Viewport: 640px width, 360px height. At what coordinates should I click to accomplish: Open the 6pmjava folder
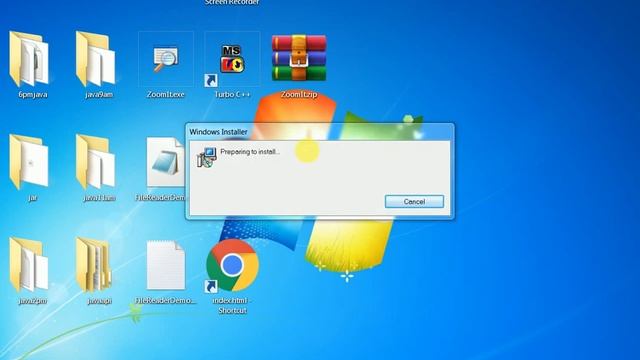tap(30, 59)
